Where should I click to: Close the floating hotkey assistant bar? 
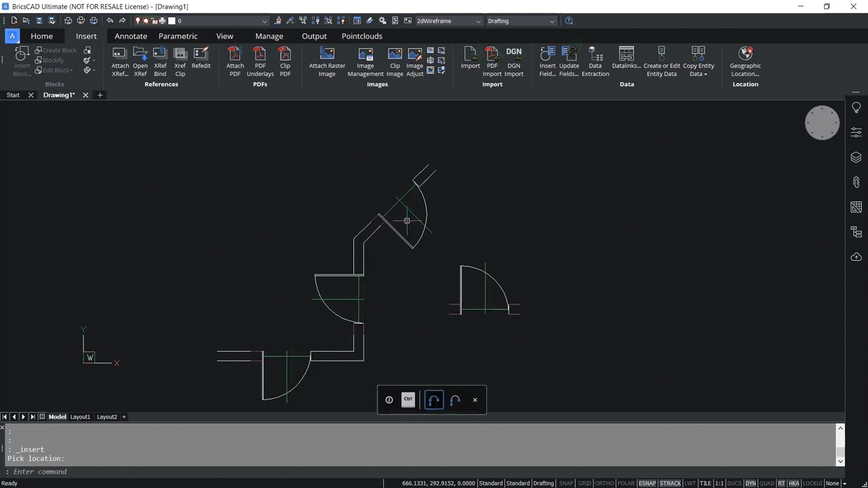pos(475,400)
